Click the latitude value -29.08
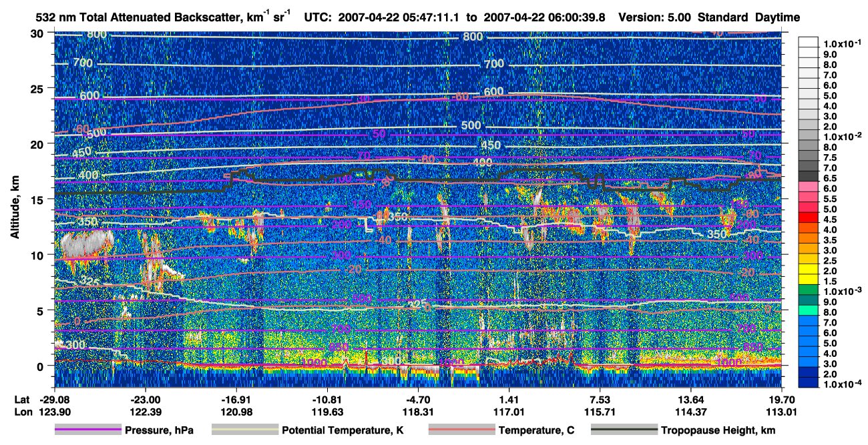The image size is (868, 445). click(x=54, y=400)
